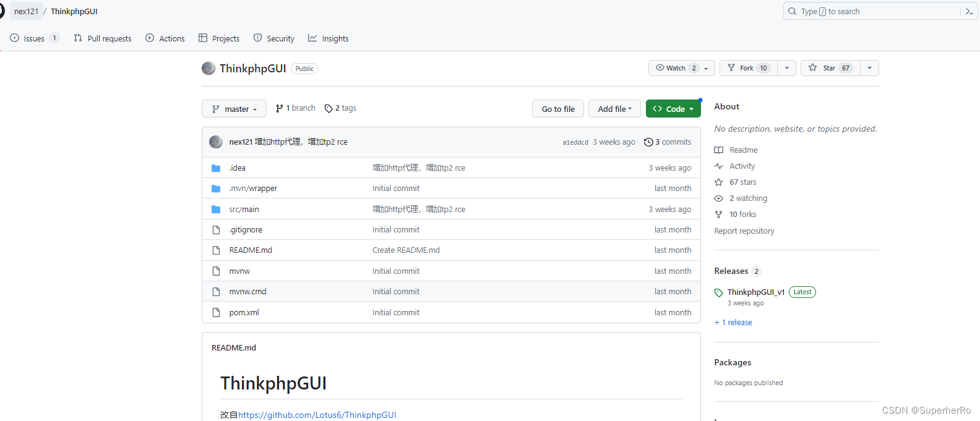
Task: Open the src/main folder
Action: click(244, 210)
